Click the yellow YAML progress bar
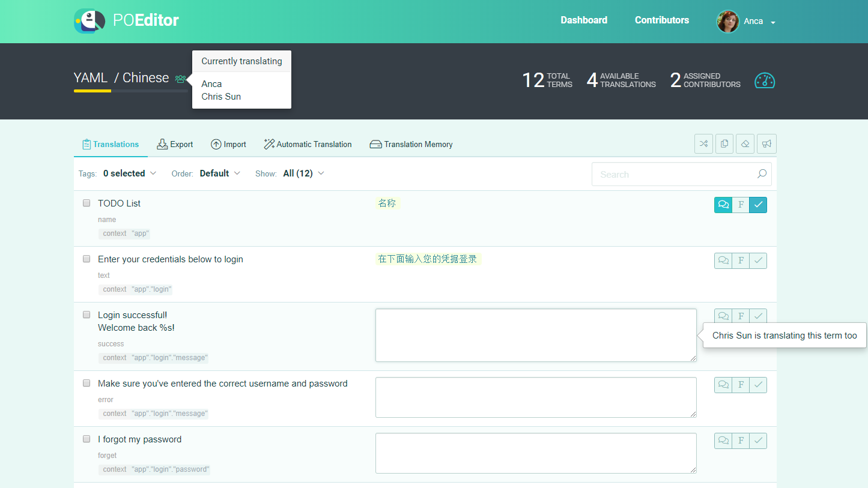This screenshot has height=488, width=868. [x=91, y=91]
